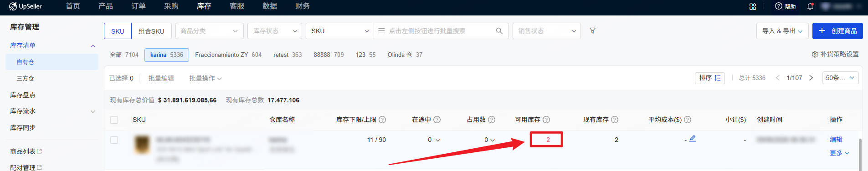868x171 pixels.
Task: Click the UpSeller logo
Action: 26,6
